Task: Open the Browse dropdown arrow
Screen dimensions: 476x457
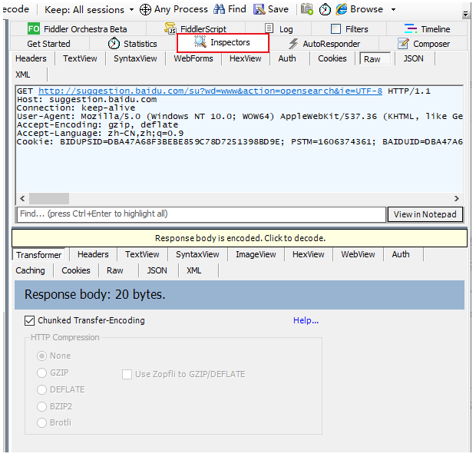Action: click(x=393, y=10)
